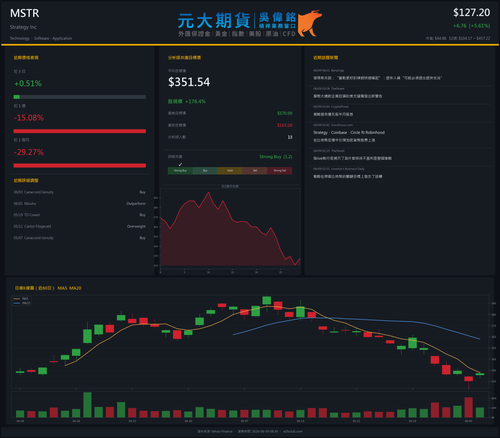Click the +176.4% upside figure
The width and height of the screenshot is (500, 438).
[196, 101]
